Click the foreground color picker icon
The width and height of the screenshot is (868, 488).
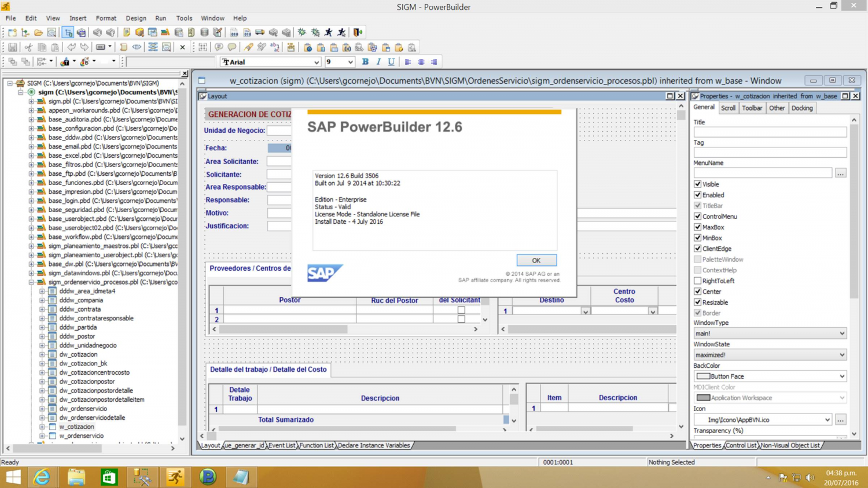coord(65,61)
